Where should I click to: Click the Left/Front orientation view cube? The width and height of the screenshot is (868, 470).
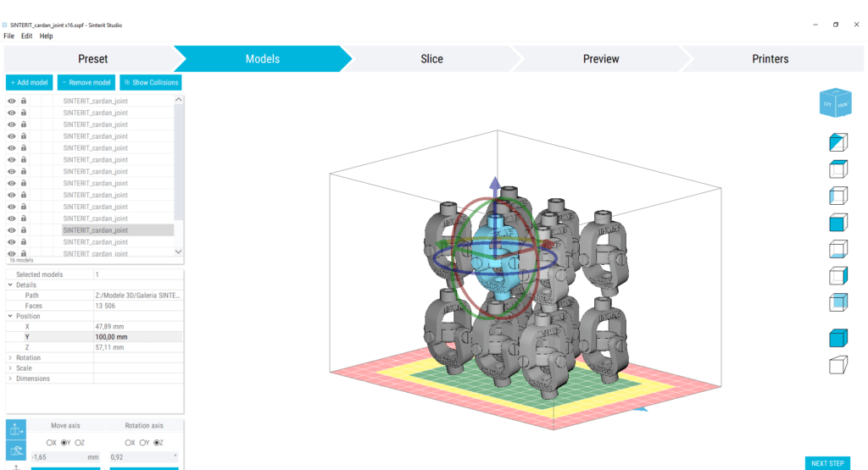[835, 103]
